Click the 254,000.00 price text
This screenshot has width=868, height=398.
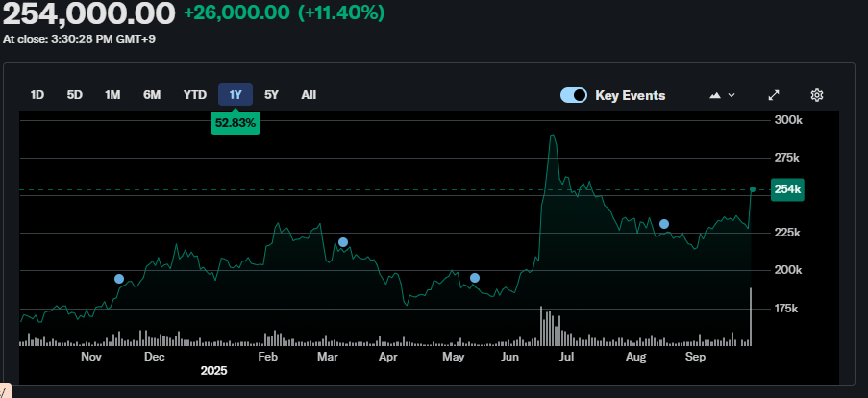click(89, 13)
